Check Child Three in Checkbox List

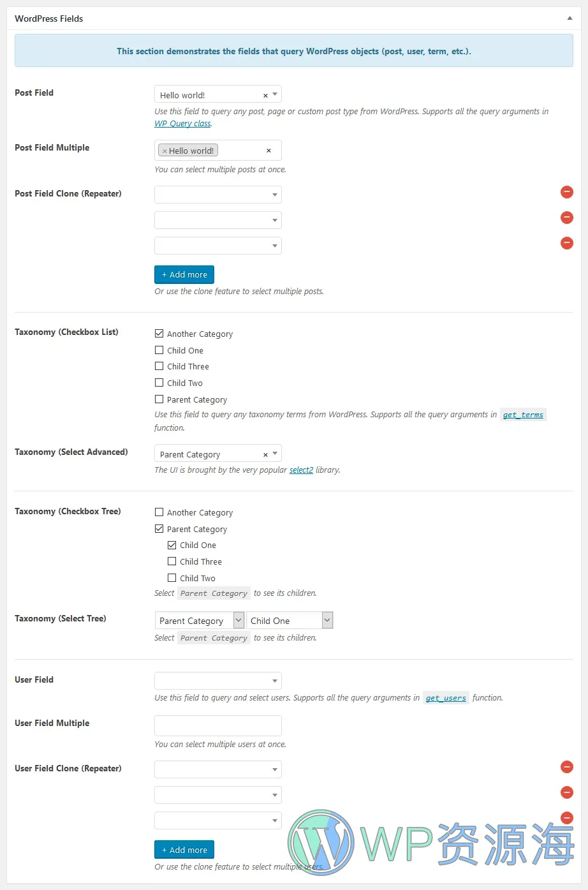pyautogui.click(x=159, y=366)
